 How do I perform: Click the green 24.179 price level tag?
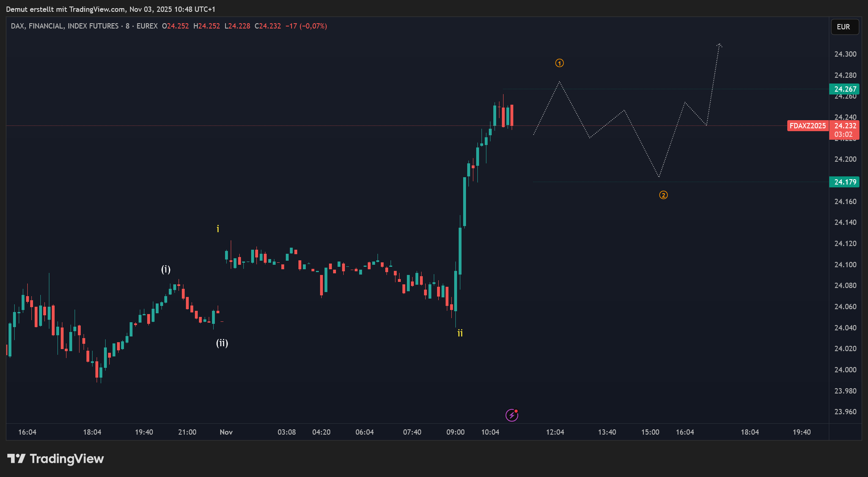pos(844,182)
